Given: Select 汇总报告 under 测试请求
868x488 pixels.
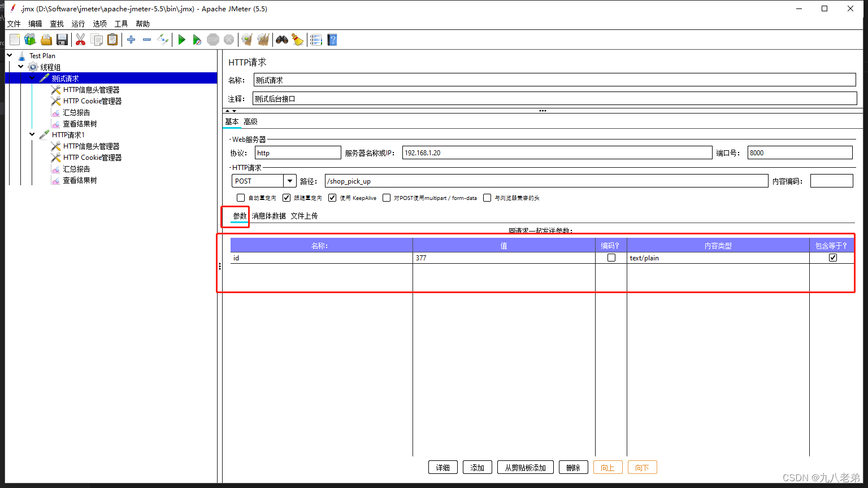Looking at the screenshot, I should click(x=76, y=112).
